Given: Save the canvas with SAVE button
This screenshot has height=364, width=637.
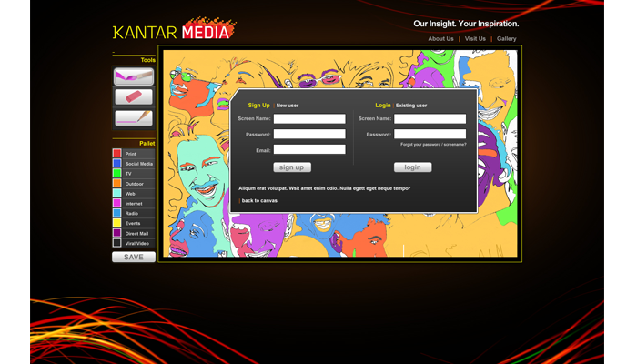Looking at the screenshot, I should pyautogui.click(x=134, y=257).
